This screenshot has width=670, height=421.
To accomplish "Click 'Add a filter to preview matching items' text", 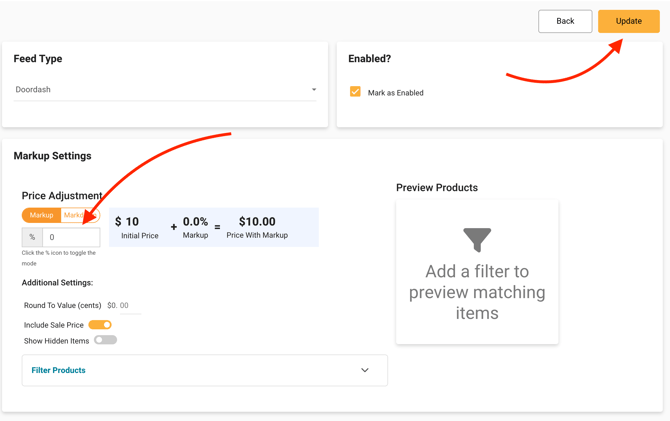I will [477, 292].
